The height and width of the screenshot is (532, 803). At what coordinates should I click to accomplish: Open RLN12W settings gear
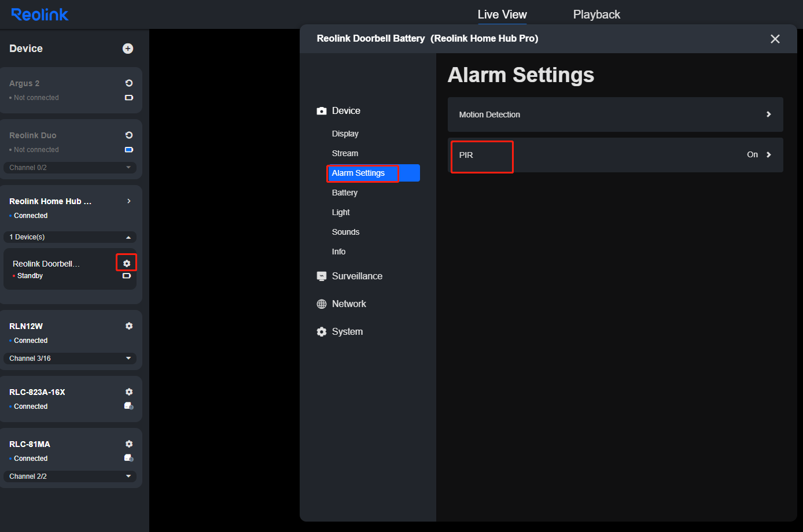[129, 326]
